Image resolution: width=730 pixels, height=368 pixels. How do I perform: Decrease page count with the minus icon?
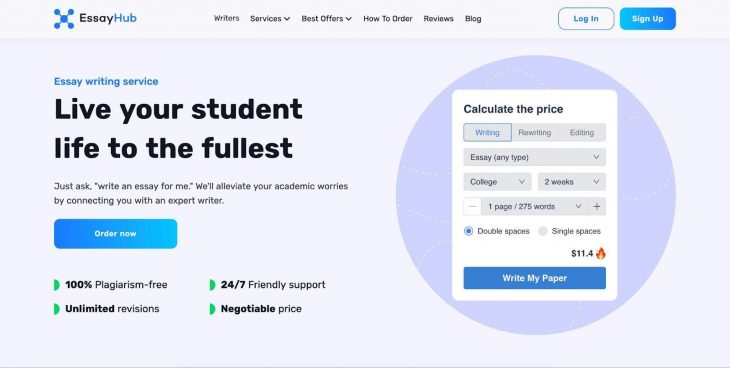[x=473, y=206]
